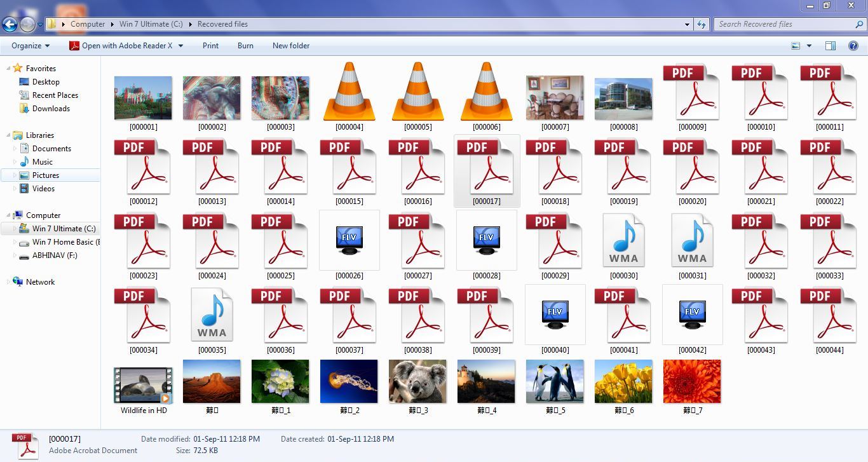Click the Print toolbar command
The width and height of the screenshot is (868, 462).
[210, 46]
